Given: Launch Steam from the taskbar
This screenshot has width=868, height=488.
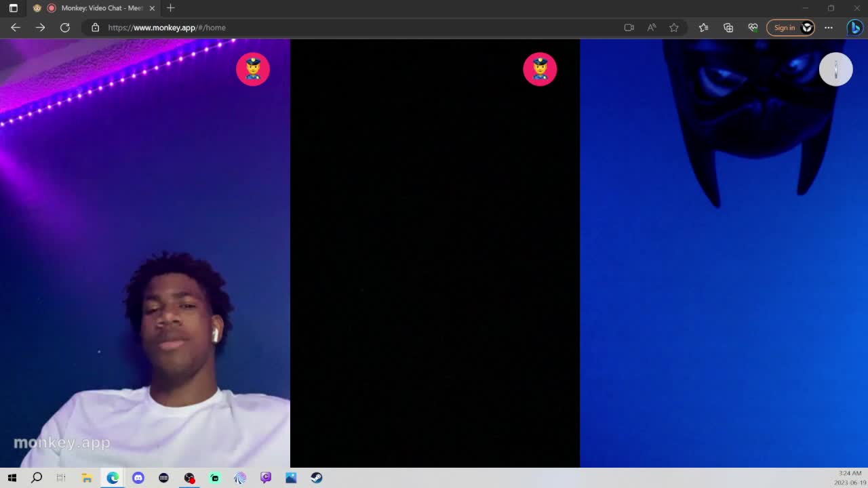Looking at the screenshot, I should pos(317,478).
